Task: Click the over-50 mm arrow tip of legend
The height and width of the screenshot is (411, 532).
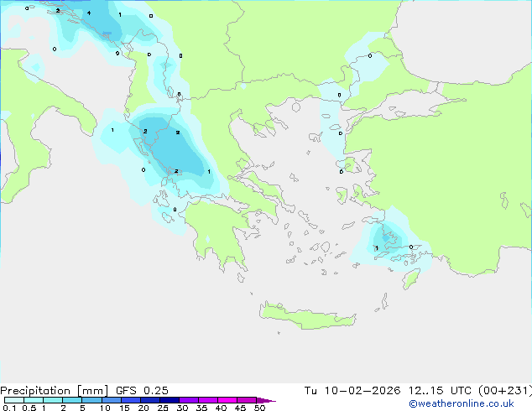Action: click(266, 400)
